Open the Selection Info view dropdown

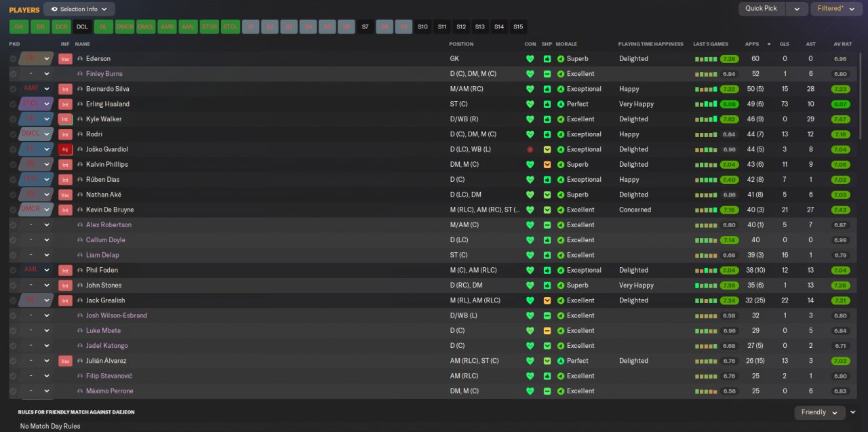(x=79, y=9)
